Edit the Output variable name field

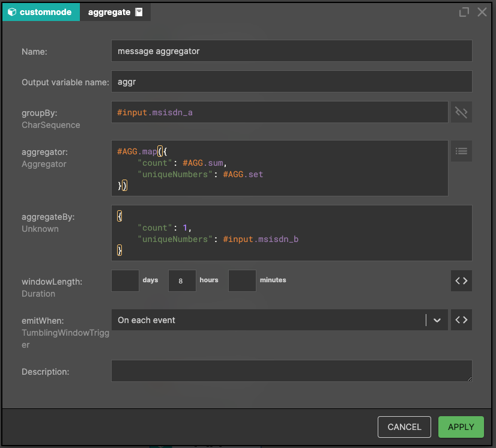click(292, 82)
